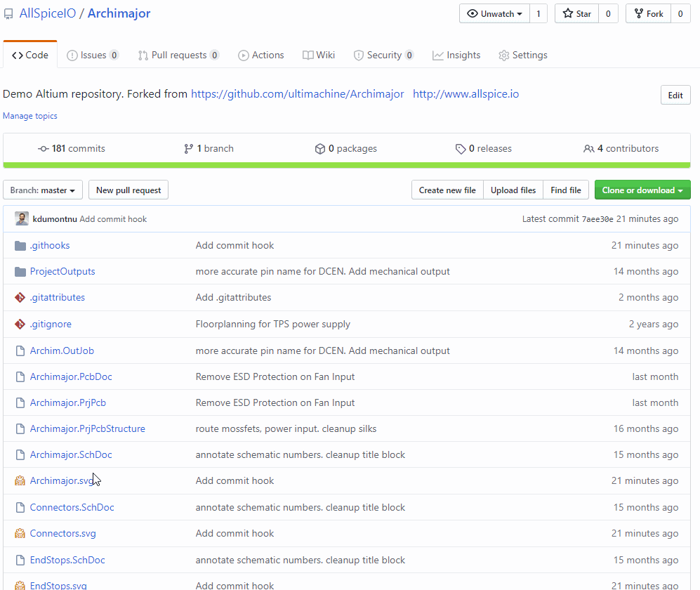Click the .gitignore git file icon
The height and width of the screenshot is (590, 700).
(x=20, y=324)
